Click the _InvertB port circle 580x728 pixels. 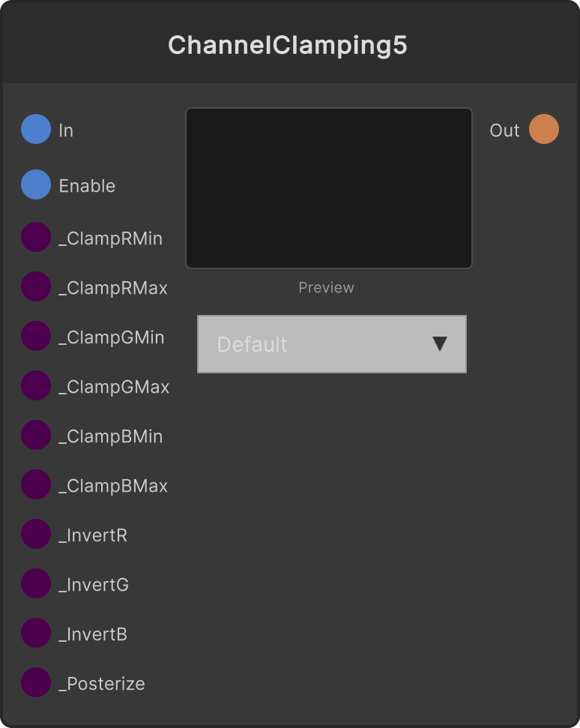[36, 633]
